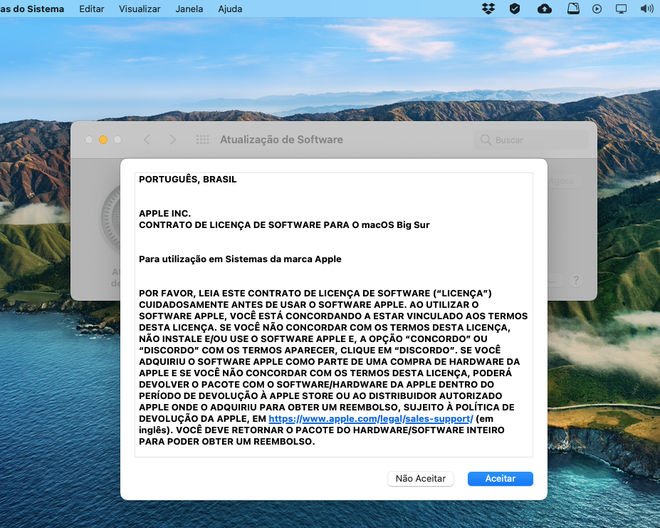This screenshot has width=660, height=528.
Task: Click the 'APPLE INC.' text line
Action: point(165,213)
